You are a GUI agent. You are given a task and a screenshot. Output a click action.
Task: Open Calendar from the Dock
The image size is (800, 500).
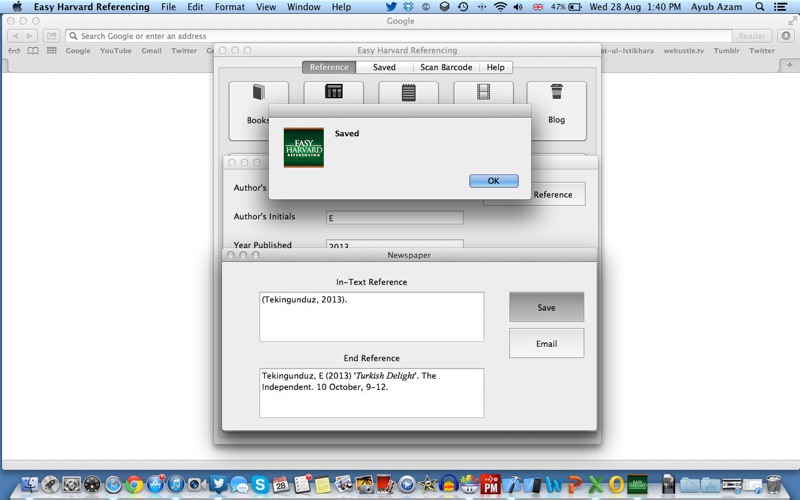[x=280, y=484]
